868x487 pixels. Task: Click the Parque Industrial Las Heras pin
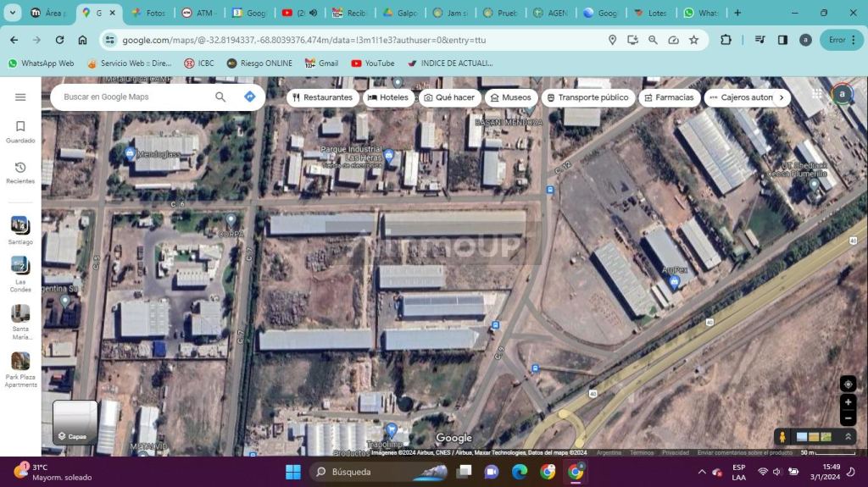[x=388, y=155]
